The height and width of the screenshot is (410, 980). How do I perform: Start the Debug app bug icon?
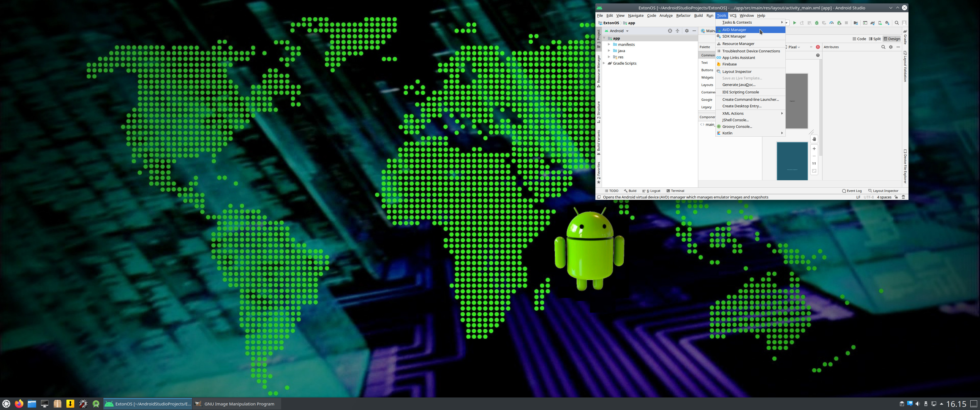click(x=817, y=23)
